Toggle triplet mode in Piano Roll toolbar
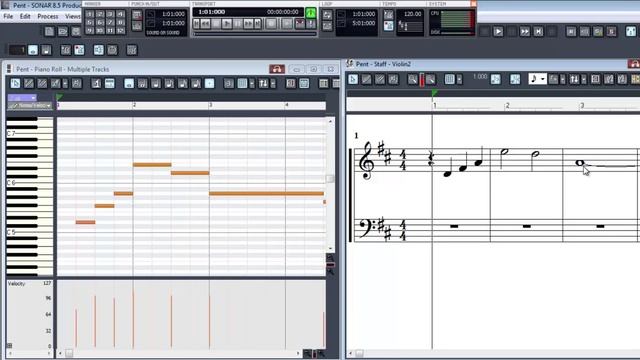Screen dimensions: 640x360 229,83
